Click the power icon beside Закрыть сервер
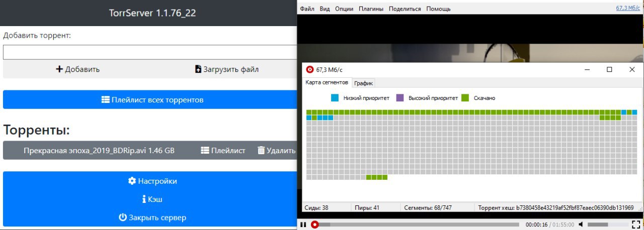The height and width of the screenshot is (230, 644). click(123, 217)
